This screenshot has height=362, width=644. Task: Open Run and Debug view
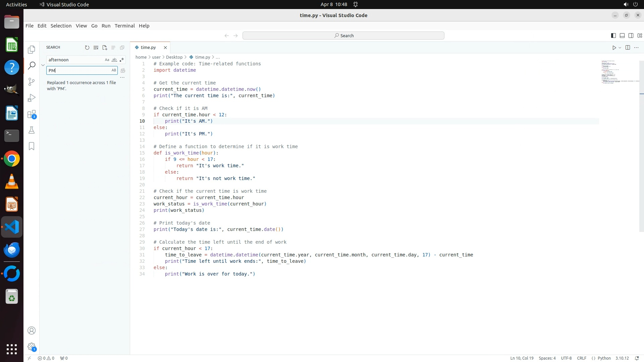(32, 98)
